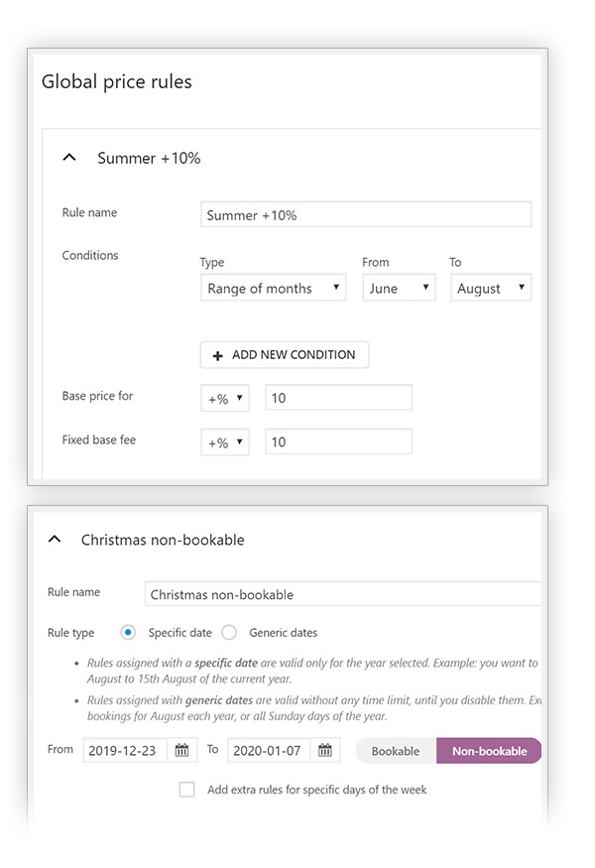Click the Global price rules heading
Viewport: 595px width, 868px height.
tap(117, 82)
